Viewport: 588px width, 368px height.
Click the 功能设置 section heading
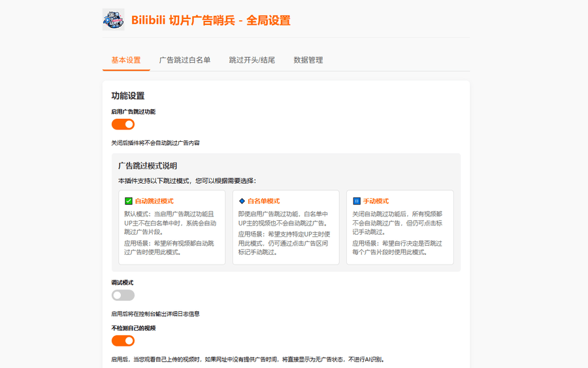pyautogui.click(x=128, y=95)
